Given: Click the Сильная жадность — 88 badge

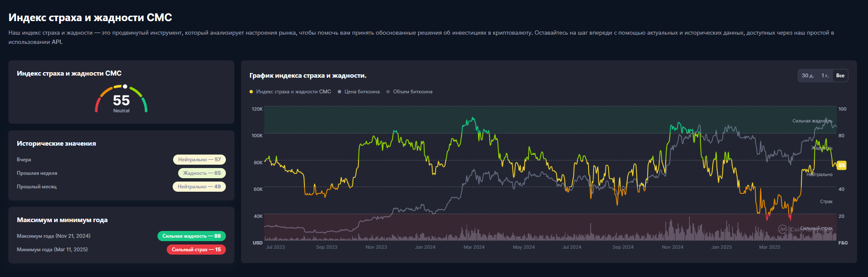Looking at the screenshot, I should (192, 236).
